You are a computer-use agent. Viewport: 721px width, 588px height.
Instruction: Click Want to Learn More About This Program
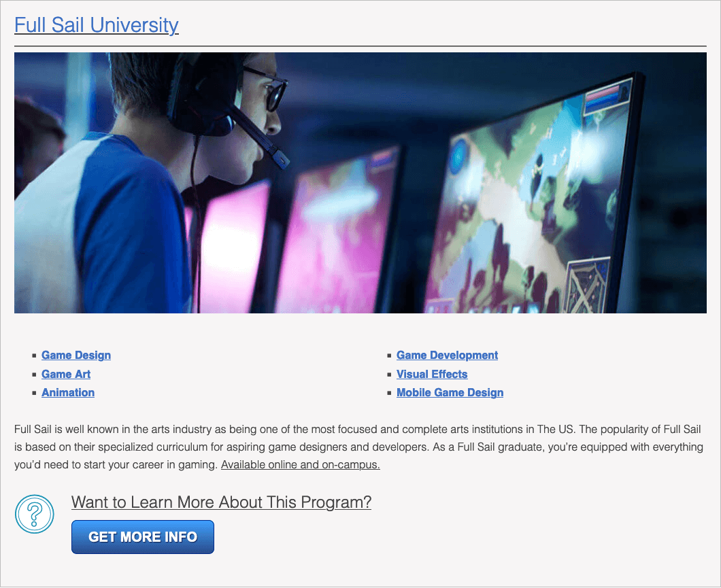(x=221, y=502)
